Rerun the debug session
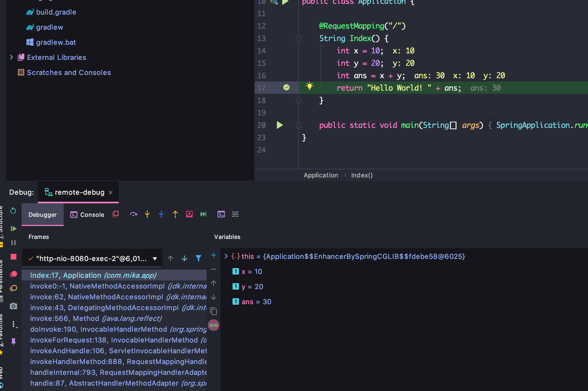The height and width of the screenshot is (391, 588). pyautogui.click(x=13, y=211)
